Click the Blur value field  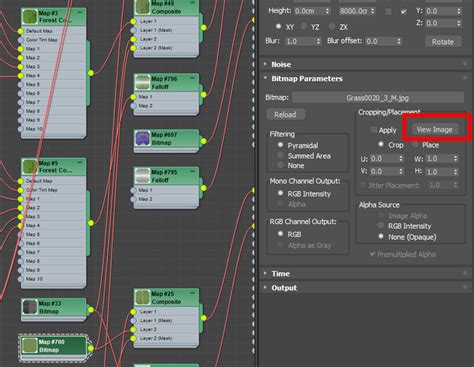(x=300, y=41)
